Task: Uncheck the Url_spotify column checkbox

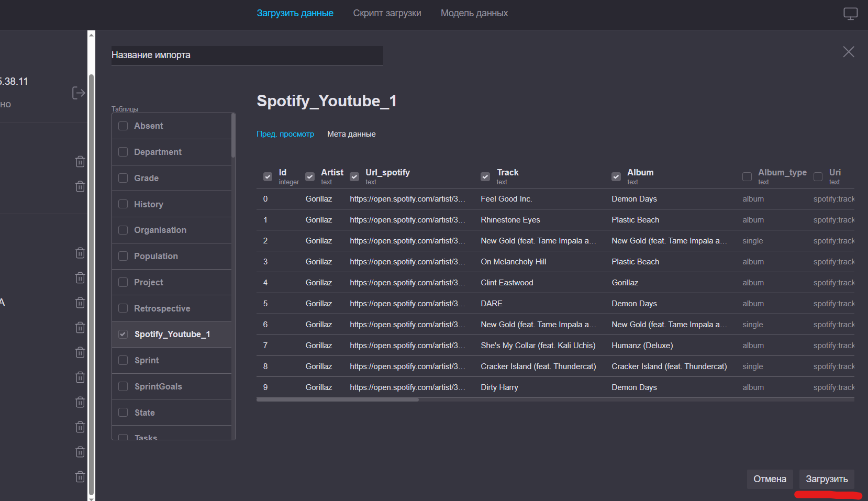Action: tap(354, 177)
